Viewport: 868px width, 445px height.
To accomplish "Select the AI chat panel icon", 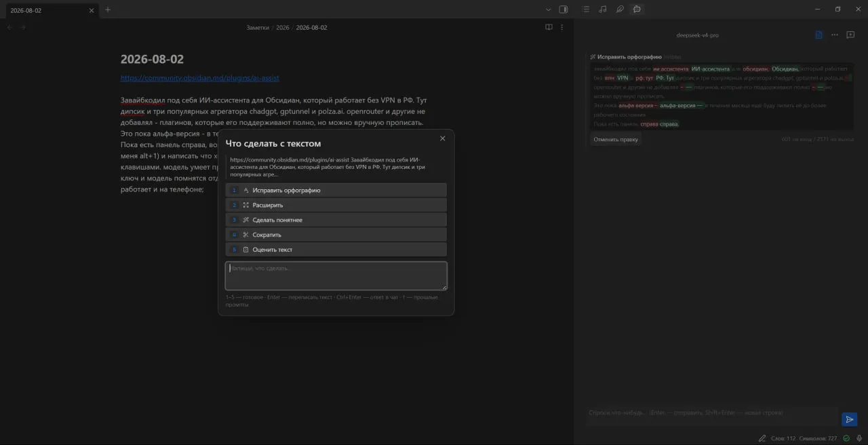I will click(x=636, y=9).
